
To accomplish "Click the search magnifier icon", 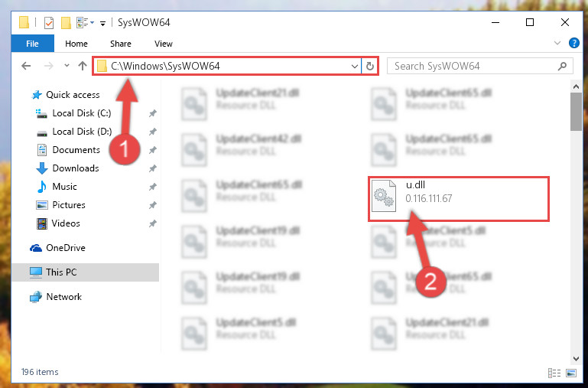I will click(x=562, y=67).
